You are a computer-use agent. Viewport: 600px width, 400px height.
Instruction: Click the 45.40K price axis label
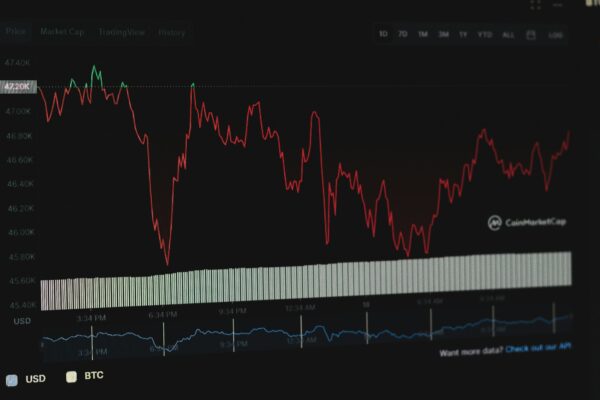point(23,305)
